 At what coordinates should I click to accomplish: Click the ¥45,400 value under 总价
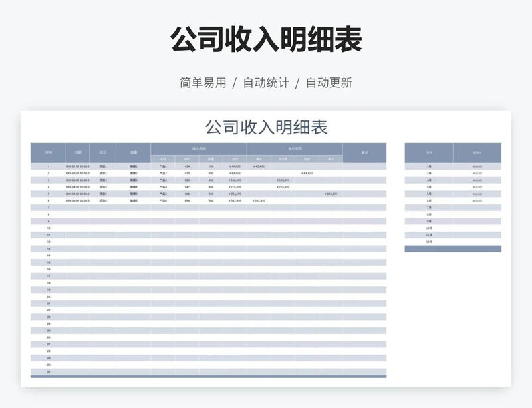point(235,166)
